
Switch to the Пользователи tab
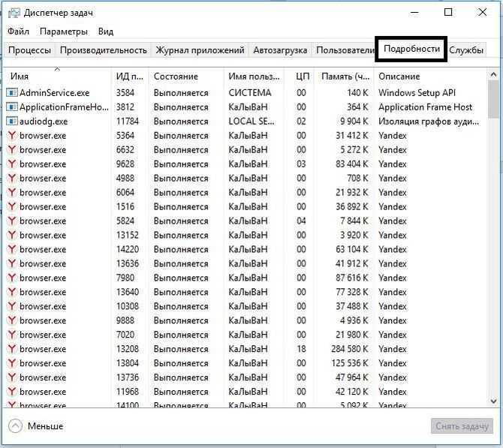pyautogui.click(x=344, y=50)
